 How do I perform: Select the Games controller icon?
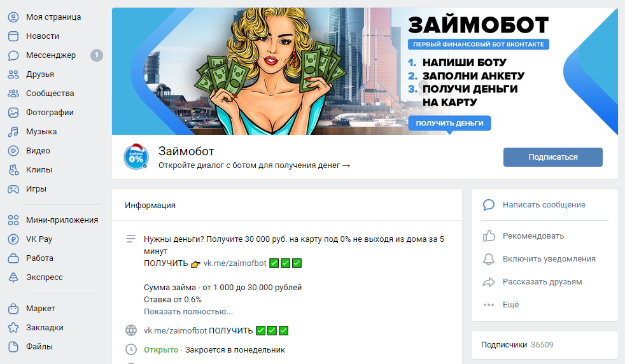pos(13,189)
